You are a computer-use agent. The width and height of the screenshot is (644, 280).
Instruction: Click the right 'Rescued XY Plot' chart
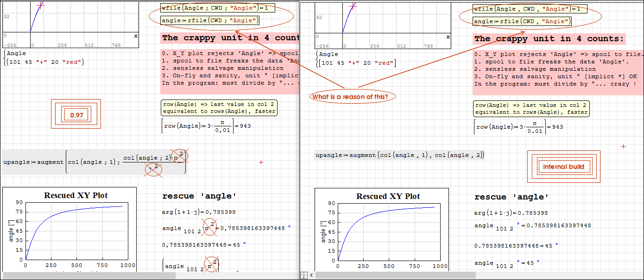tap(382, 230)
